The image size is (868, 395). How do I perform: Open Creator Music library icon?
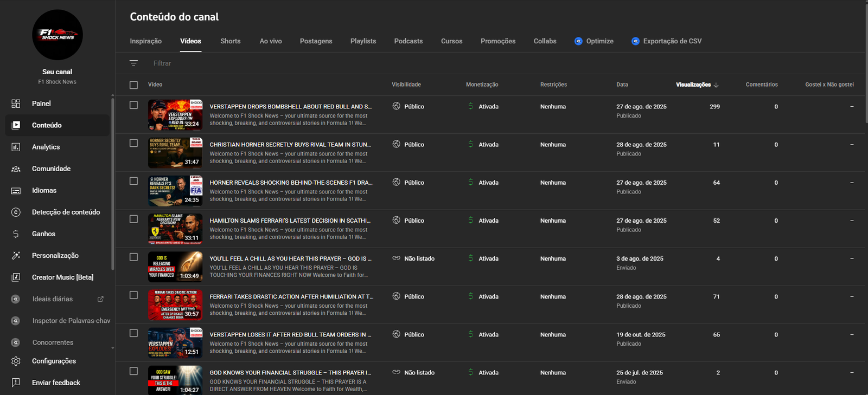click(16, 277)
